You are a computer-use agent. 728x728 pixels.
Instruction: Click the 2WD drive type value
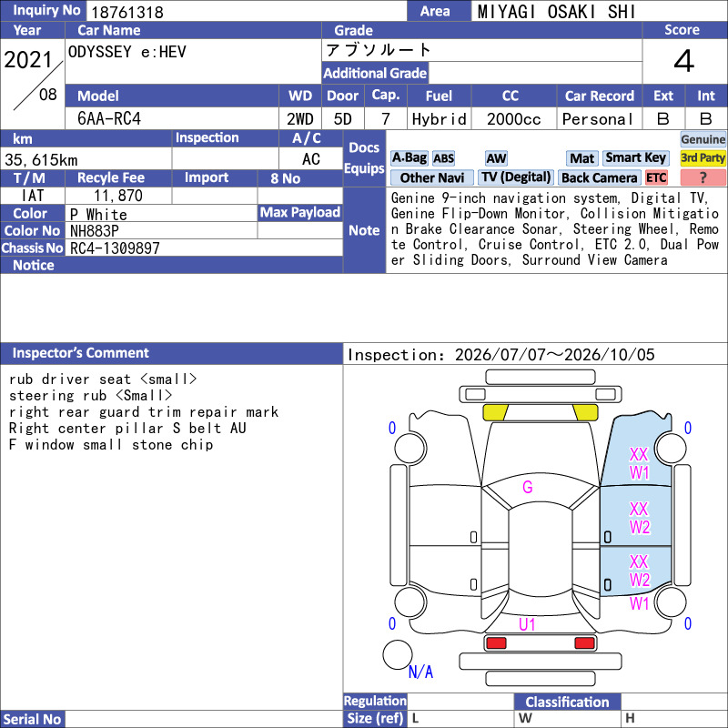pyautogui.click(x=300, y=119)
